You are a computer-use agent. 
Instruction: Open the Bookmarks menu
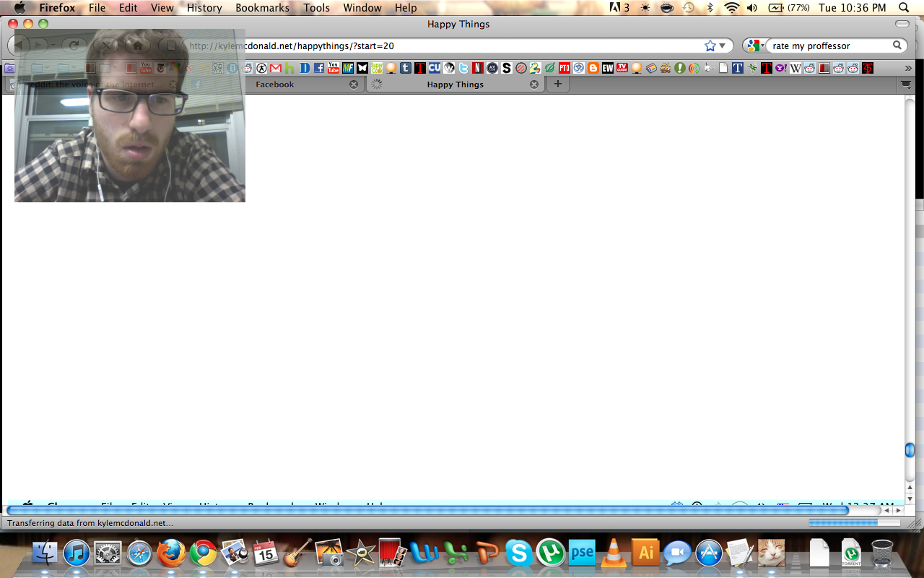262,8
